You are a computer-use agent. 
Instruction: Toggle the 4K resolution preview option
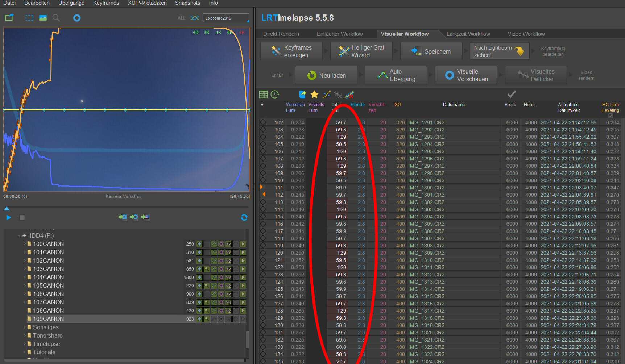tap(218, 33)
